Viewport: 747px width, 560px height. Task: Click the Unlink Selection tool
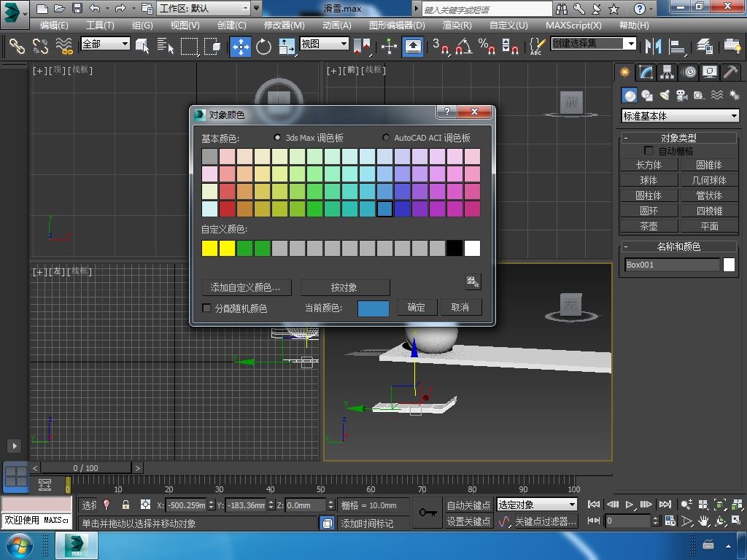click(41, 46)
